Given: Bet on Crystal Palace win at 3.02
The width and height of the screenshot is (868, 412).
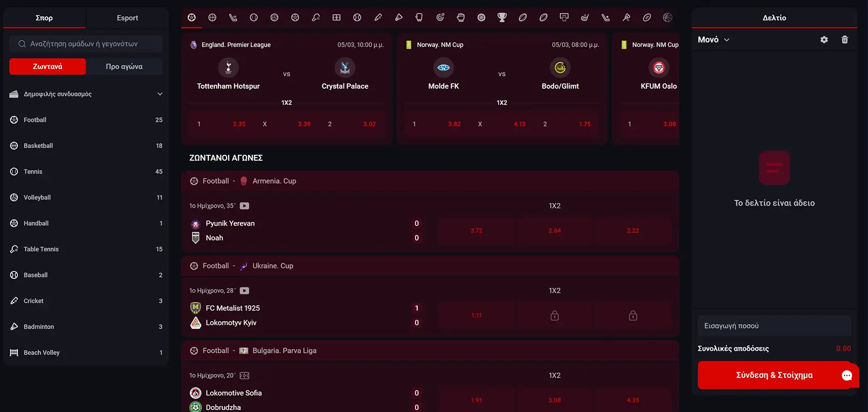Looking at the screenshot, I should (x=352, y=124).
